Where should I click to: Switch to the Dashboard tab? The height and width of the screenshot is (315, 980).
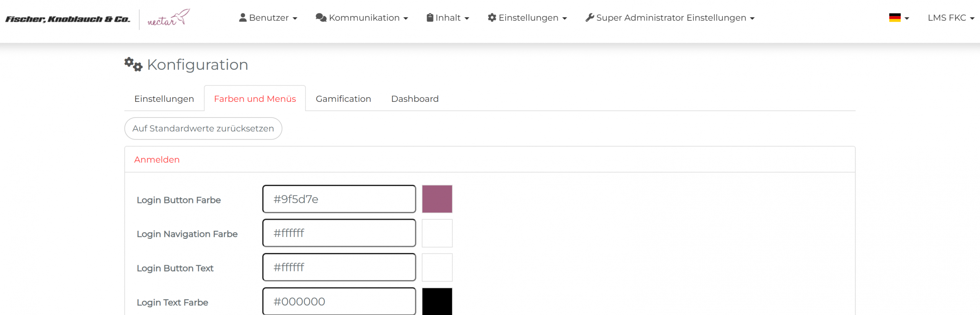pyautogui.click(x=415, y=99)
